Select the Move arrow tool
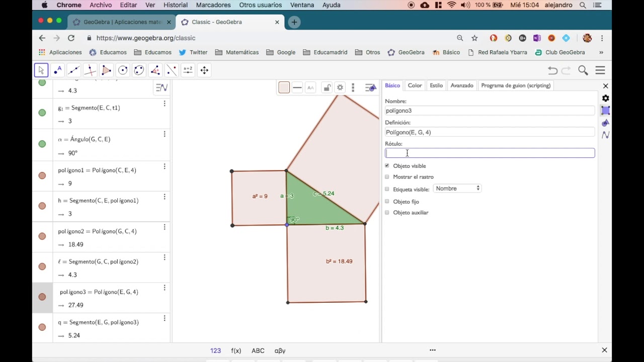The height and width of the screenshot is (362, 644). 41,70
